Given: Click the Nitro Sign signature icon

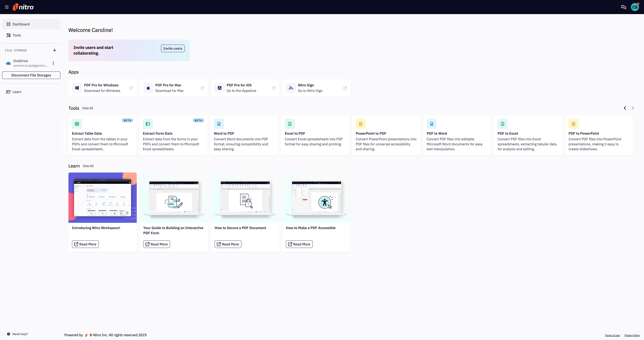Looking at the screenshot, I should tap(291, 88).
